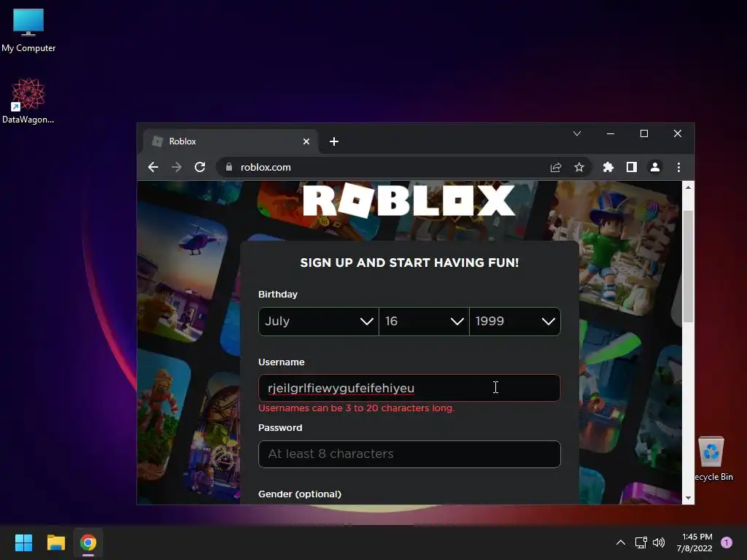
Task: Click the site lock icon
Action: tap(228, 167)
